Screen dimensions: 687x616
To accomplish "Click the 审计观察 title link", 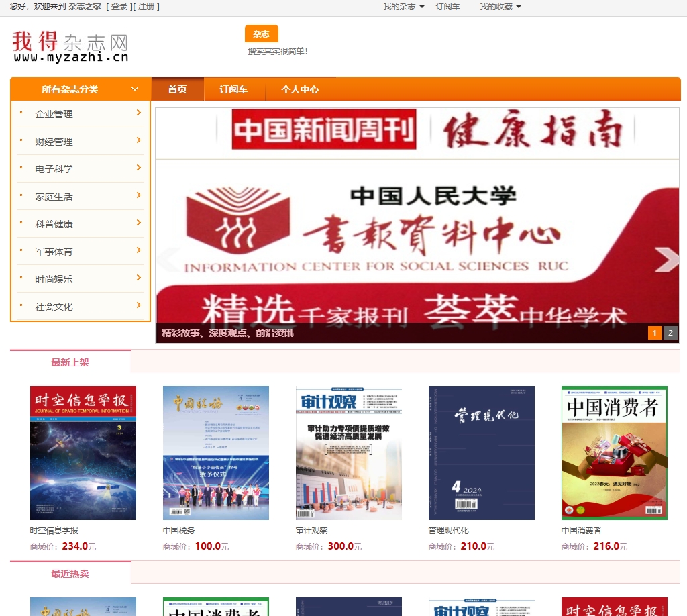I will click(311, 531).
